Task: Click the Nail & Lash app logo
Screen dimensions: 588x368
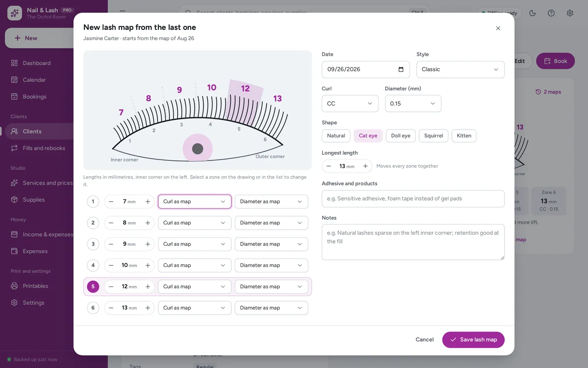Action: tap(15, 13)
